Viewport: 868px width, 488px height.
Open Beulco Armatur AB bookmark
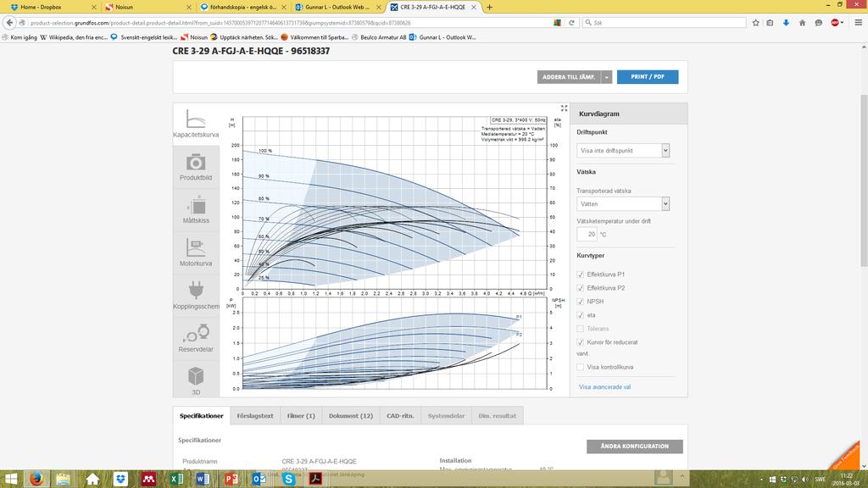point(379,37)
